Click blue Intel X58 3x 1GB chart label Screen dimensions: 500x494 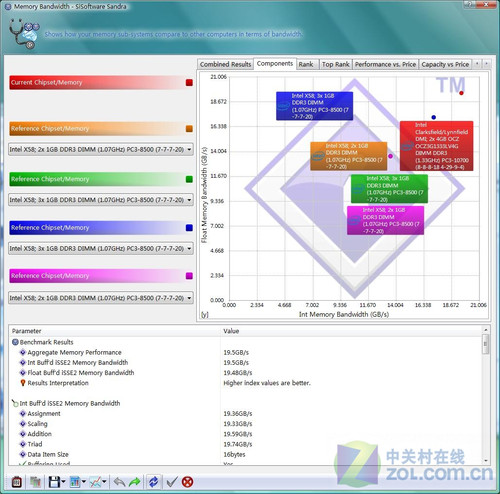point(314,106)
